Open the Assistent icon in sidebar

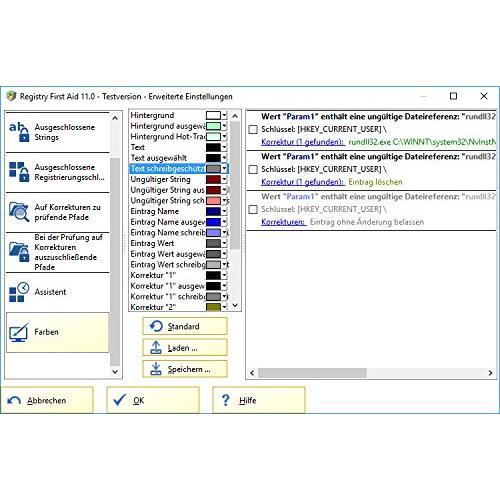point(19,292)
